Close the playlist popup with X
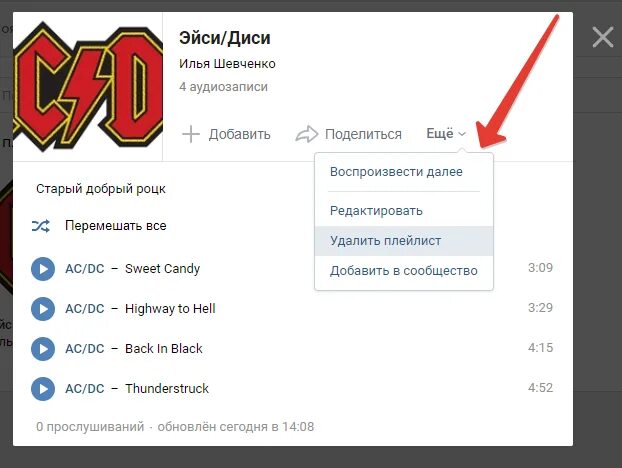 pyautogui.click(x=603, y=37)
